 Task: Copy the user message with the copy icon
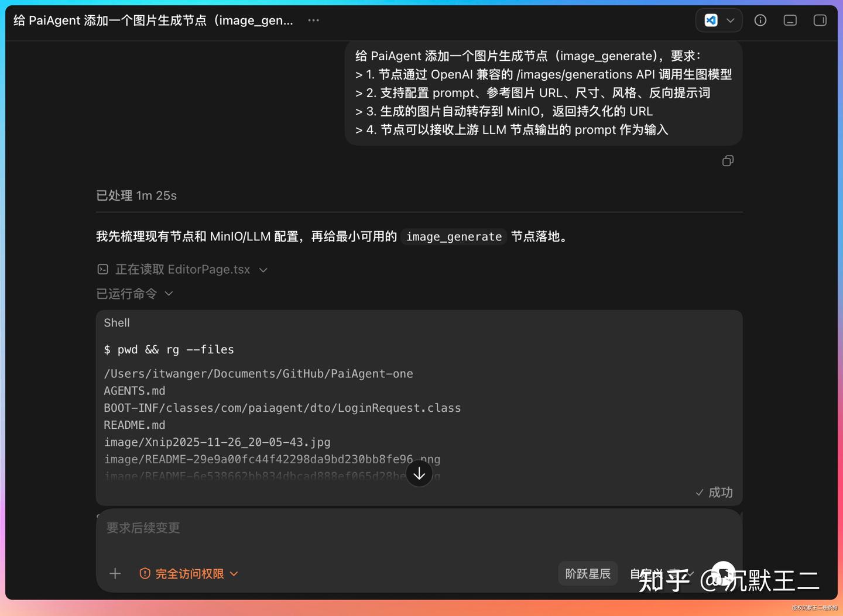728,161
